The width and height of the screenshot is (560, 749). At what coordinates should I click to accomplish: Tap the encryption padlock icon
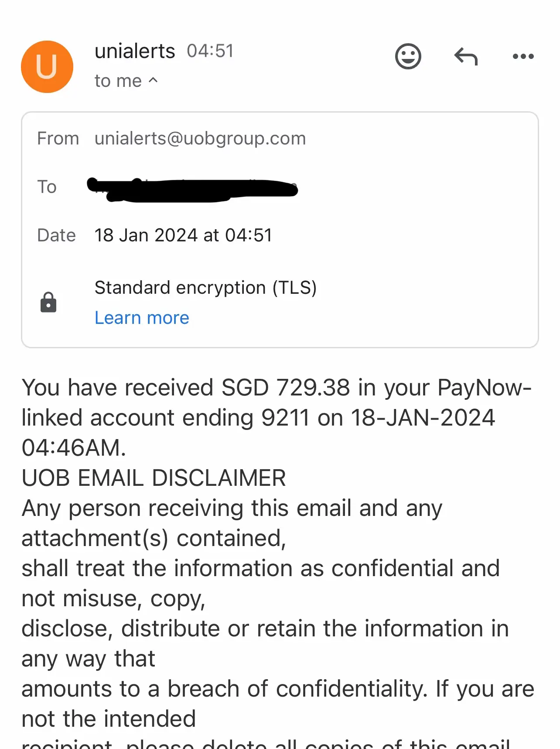tap(48, 302)
